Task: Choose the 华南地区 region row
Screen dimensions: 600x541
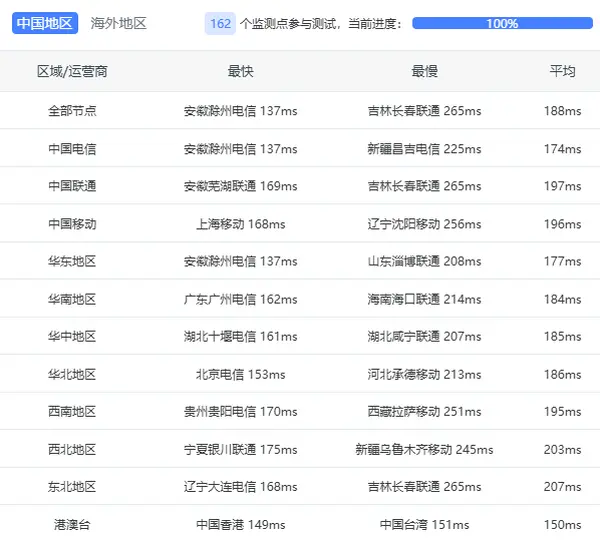Action: point(72,299)
